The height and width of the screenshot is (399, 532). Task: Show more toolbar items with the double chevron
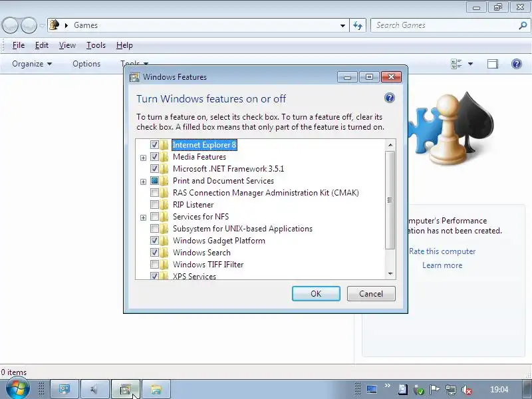387,386
